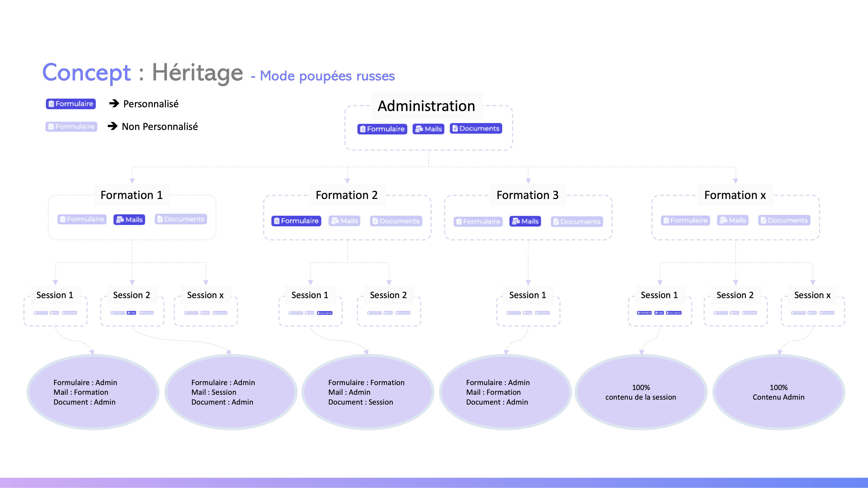The height and width of the screenshot is (488, 868).
Task: Click the Personnalisé legend Formulaire badge
Action: click(x=71, y=104)
